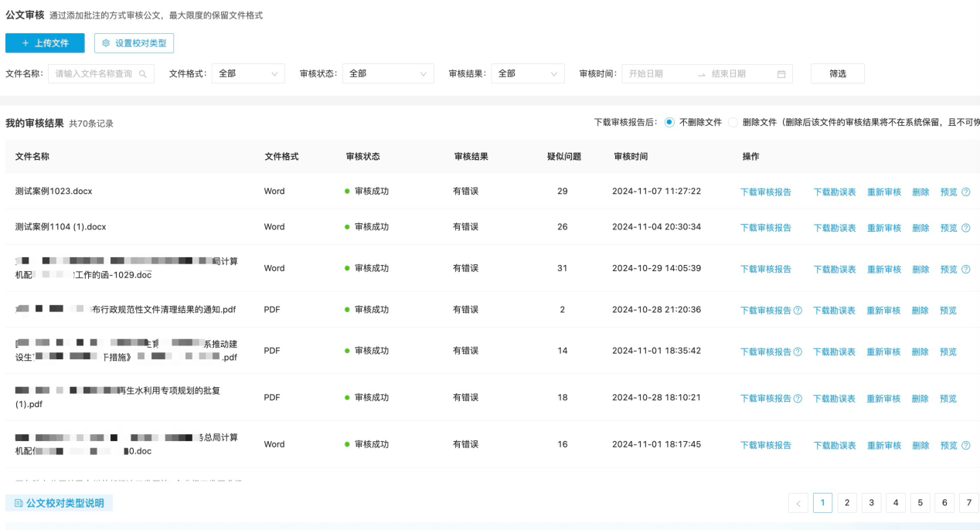Screen dimensions: 980x530
Task: Go to page 1
Action: [x=822, y=503]
